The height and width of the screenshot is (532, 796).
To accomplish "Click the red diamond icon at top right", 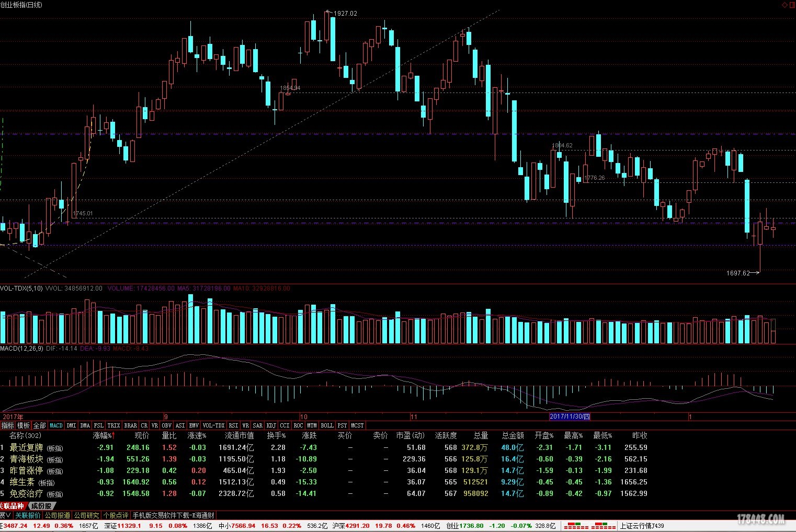I will pos(785,5).
